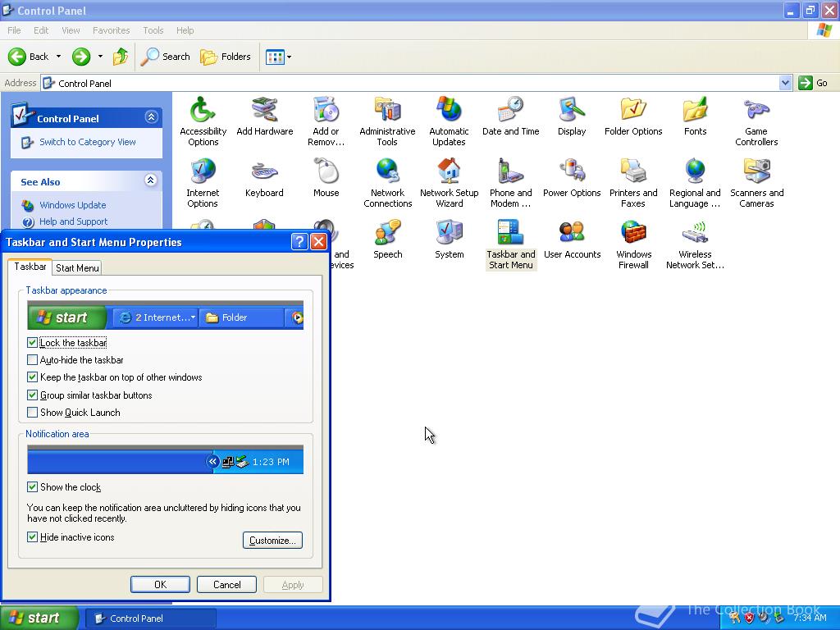Screen dimensions: 840x630
Task: Open the Game Controllers icon
Action: [x=756, y=121]
